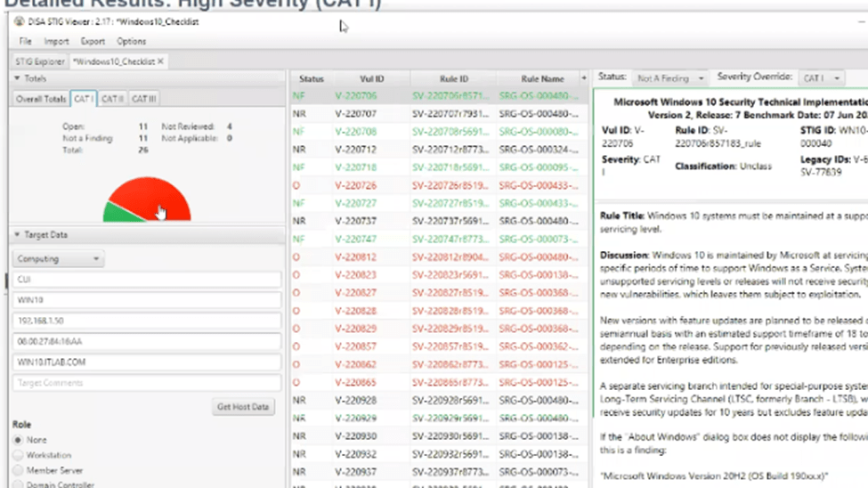This screenshot has width=868, height=488.
Task: Open the Severity Override CAT I dropdown
Action: coord(822,78)
